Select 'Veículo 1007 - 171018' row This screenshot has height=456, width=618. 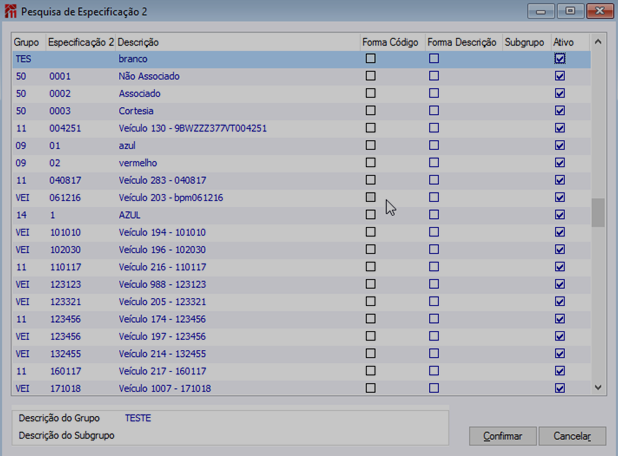click(302, 388)
